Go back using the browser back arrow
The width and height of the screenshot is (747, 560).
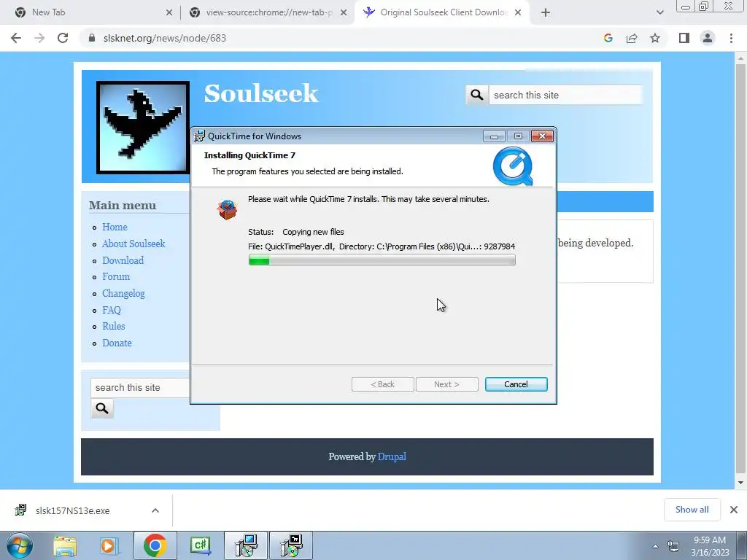(x=16, y=38)
